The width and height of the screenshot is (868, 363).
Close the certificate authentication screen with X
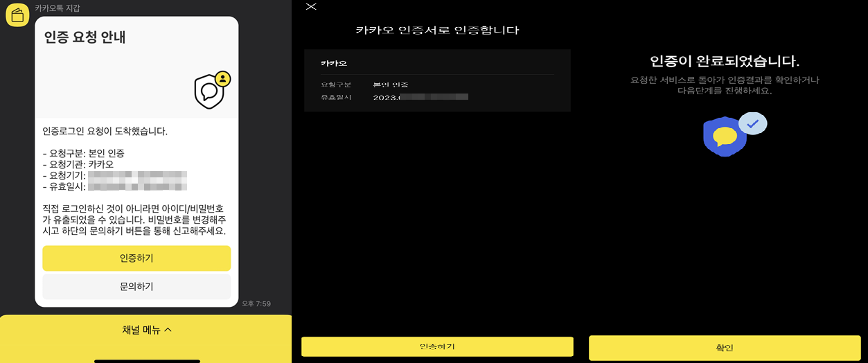click(x=311, y=6)
